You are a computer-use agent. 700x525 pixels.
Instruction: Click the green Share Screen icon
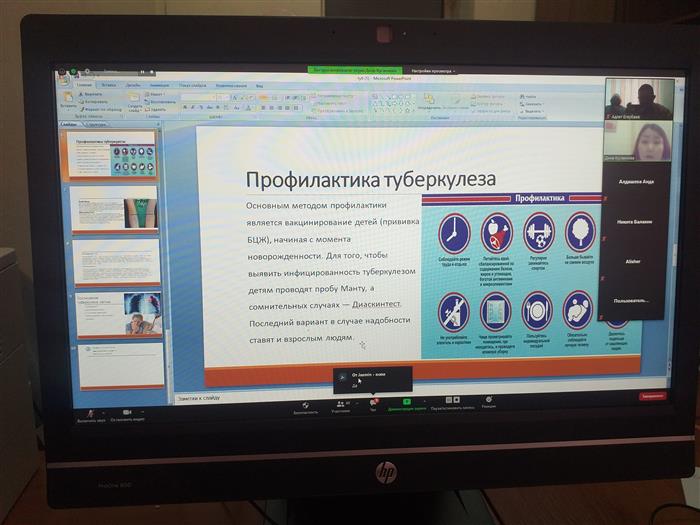(x=407, y=403)
